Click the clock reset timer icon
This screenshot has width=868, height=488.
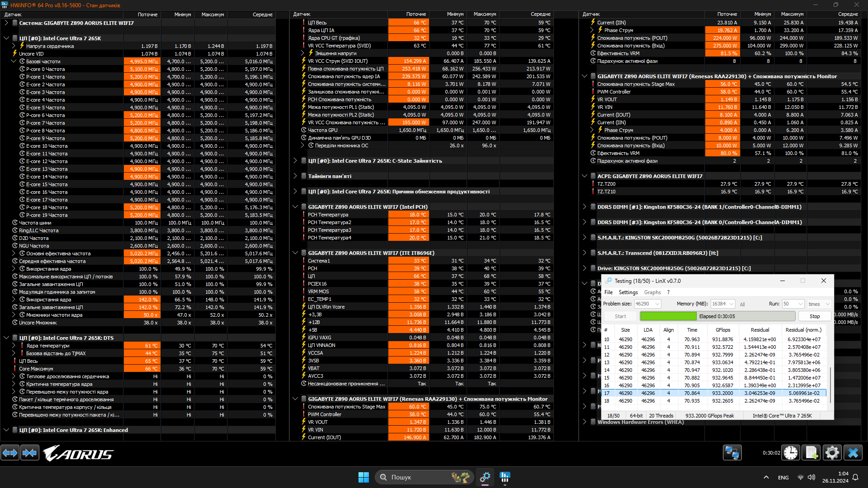point(791,452)
